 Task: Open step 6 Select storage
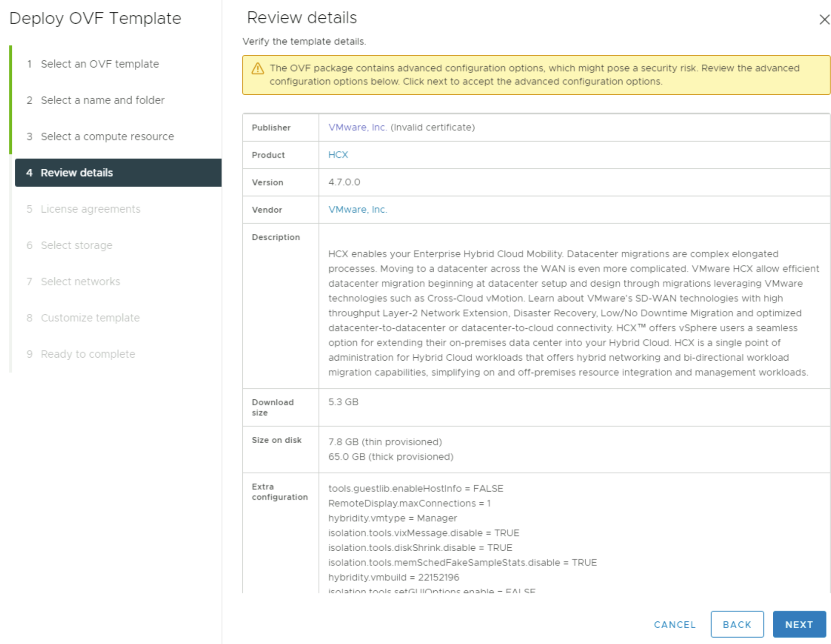[76, 245]
